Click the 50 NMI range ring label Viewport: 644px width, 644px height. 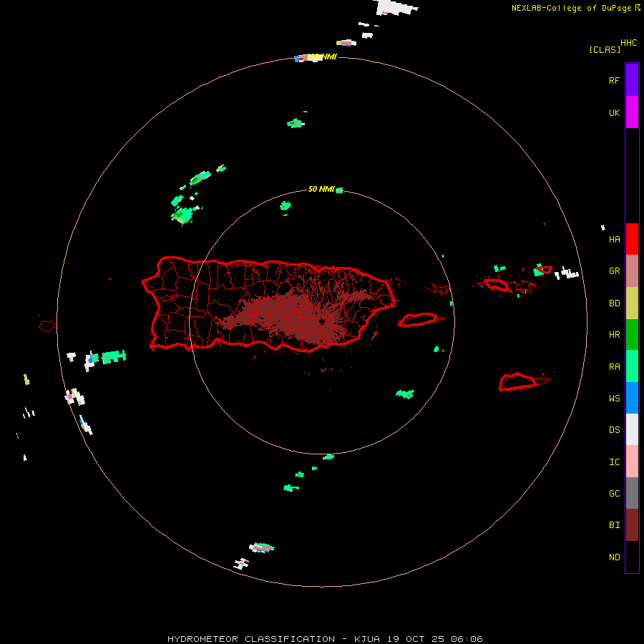pos(321,189)
